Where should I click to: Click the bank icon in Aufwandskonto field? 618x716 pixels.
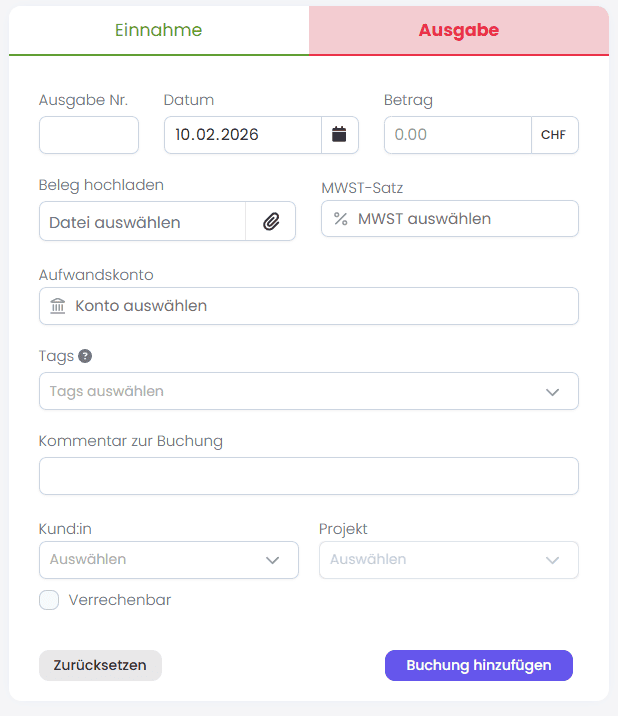[x=58, y=306]
